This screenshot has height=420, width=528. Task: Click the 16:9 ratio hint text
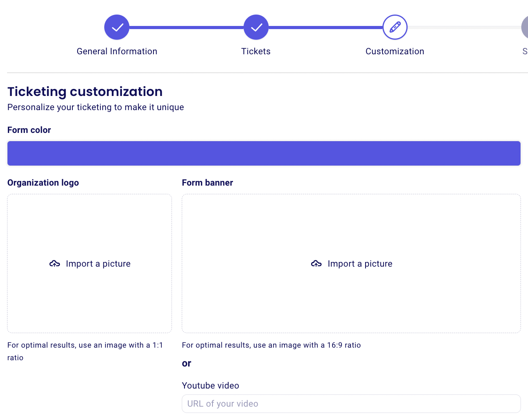[271, 345]
